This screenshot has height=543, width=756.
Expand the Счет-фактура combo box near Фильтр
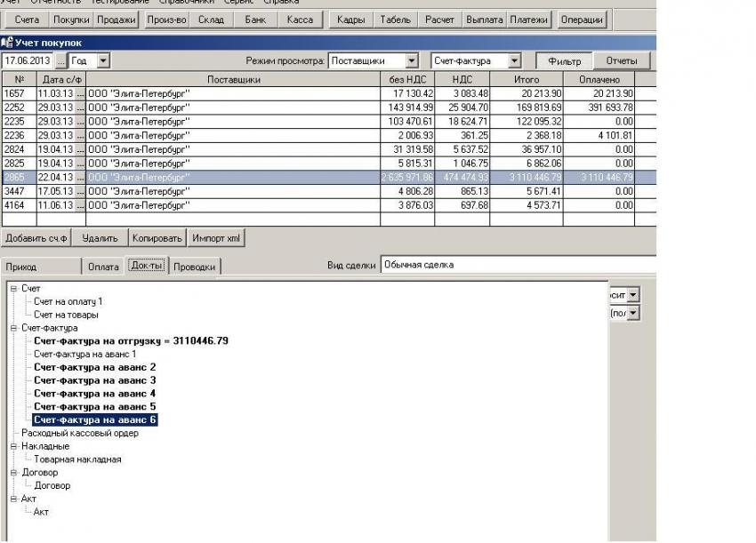[x=514, y=61]
